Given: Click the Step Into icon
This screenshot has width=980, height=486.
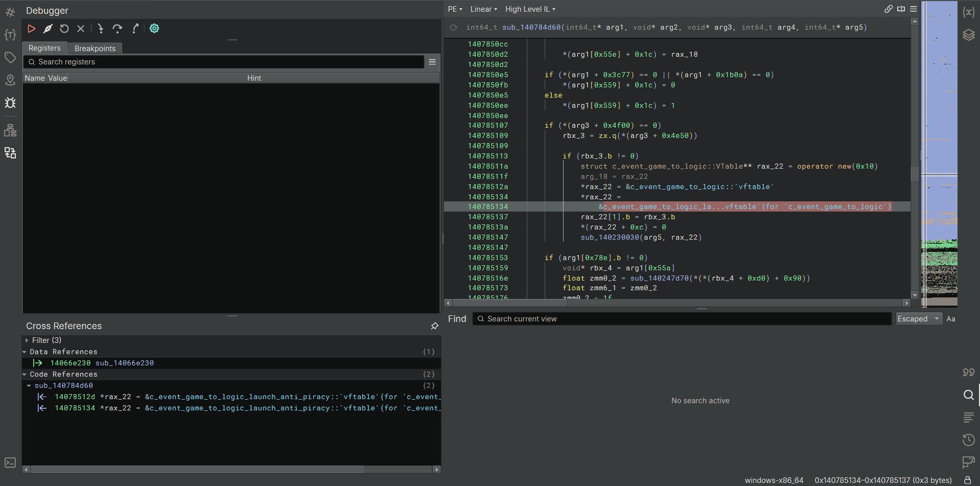Looking at the screenshot, I should click(x=101, y=29).
